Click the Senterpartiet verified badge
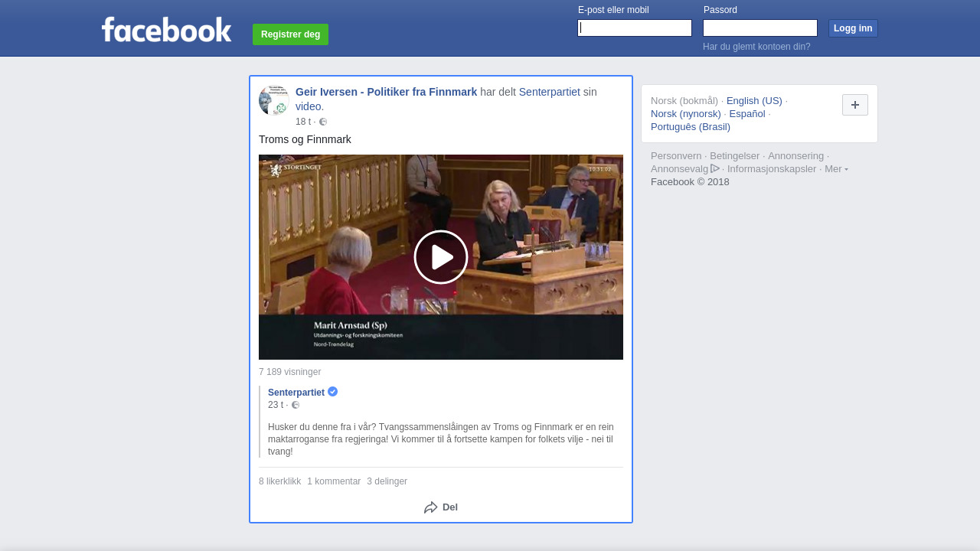This screenshot has height=551, width=980. coord(333,392)
